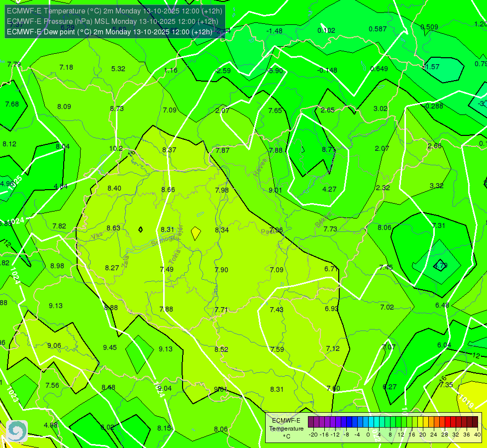This screenshot has width=487, height=448.
Task: Click the value 7.73 on the map
Action: click(x=330, y=229)
